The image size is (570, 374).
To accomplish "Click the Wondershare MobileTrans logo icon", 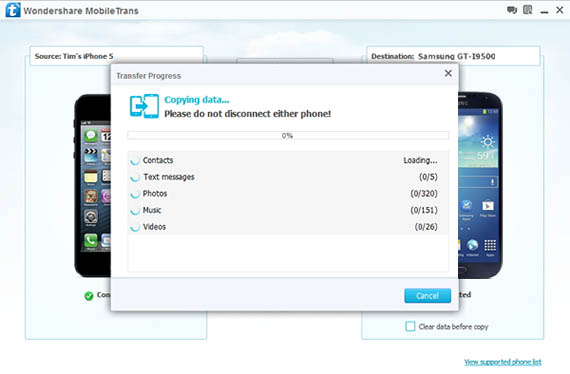I will (13, 10).
